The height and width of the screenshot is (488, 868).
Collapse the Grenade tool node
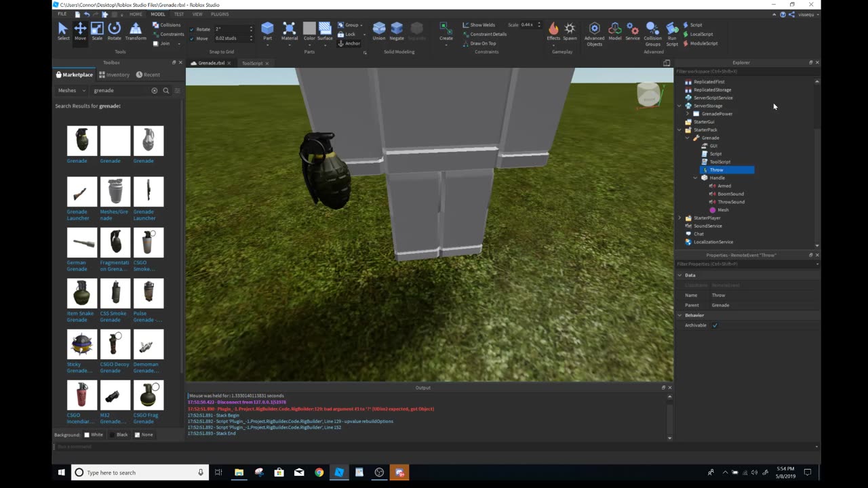(687, 138)
